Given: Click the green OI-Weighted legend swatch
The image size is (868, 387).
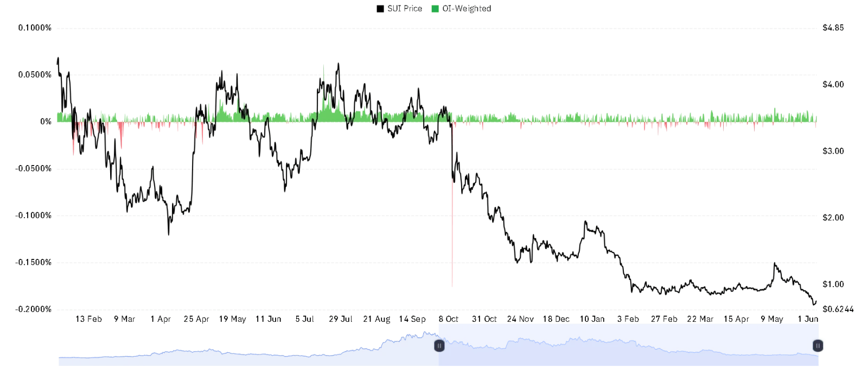Looking at the screenshot, I should coord(435,9).
